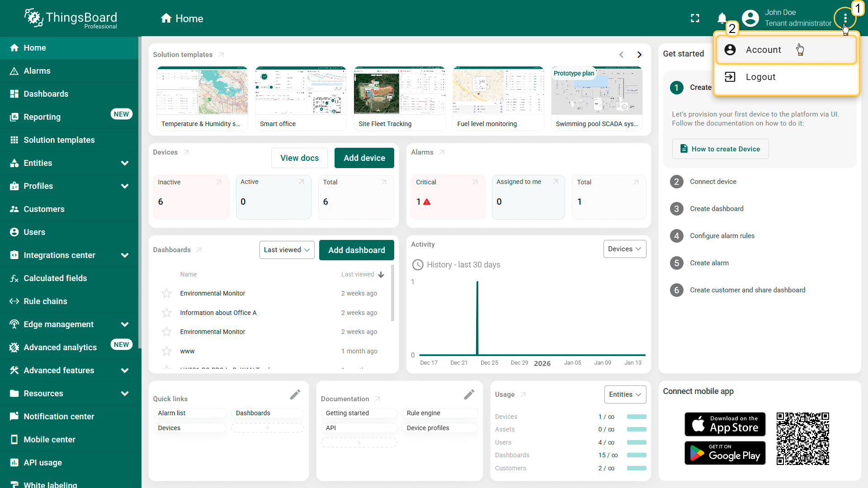This screenshot has height=488, width=868.
Task: Expand Entities menu in sidebar
Action: tap(125, 163)
